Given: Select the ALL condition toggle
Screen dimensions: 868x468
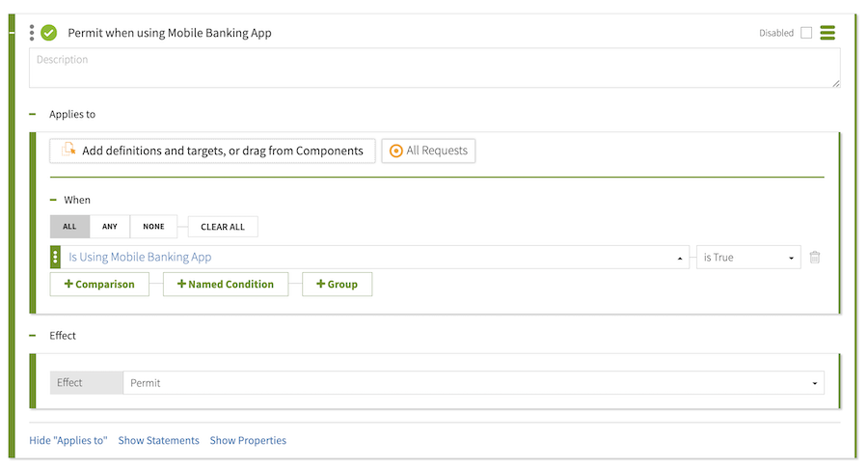Looking at the screenshot, I should 69,227.
